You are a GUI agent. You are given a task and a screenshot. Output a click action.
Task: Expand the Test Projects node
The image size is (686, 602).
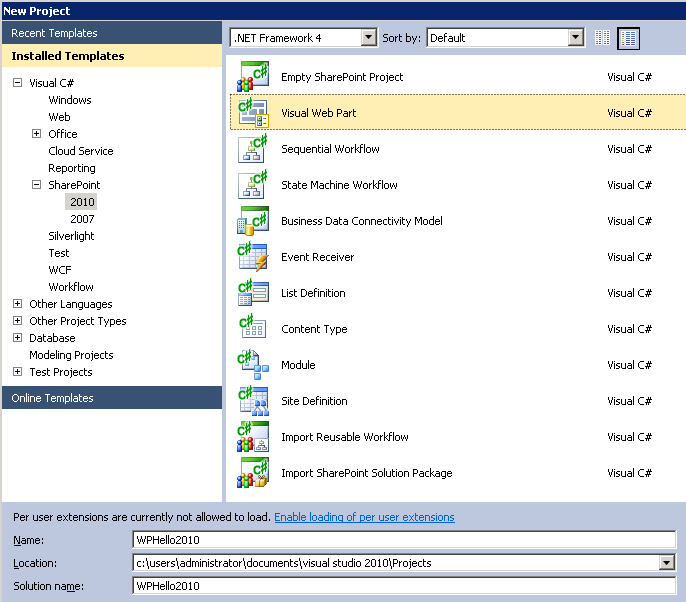[18, 371]
